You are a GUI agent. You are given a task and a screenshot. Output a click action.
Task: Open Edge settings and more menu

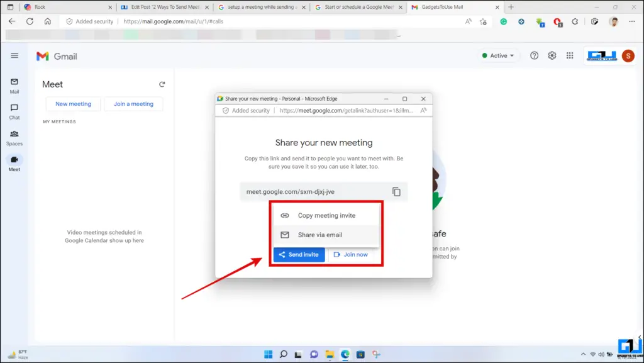pos(631,21)
